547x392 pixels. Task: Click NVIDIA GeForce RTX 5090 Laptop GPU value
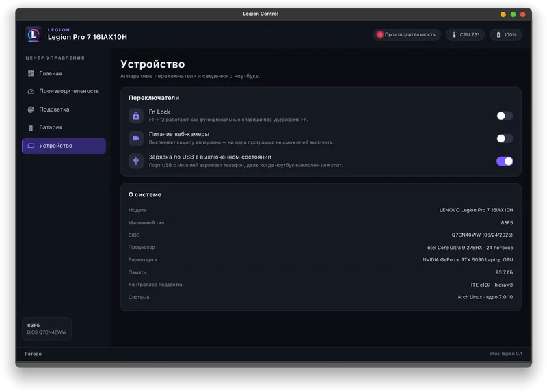468,260
